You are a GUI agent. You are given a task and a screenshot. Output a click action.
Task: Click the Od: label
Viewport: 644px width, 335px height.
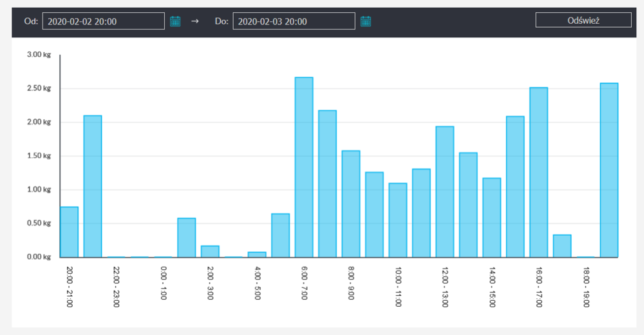coord(31,21)
